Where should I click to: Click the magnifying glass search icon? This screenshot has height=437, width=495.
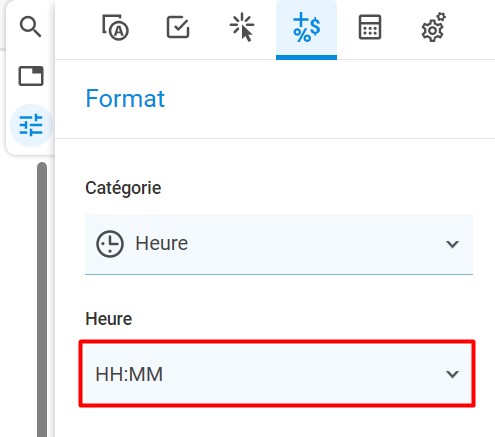pos(30,27)
